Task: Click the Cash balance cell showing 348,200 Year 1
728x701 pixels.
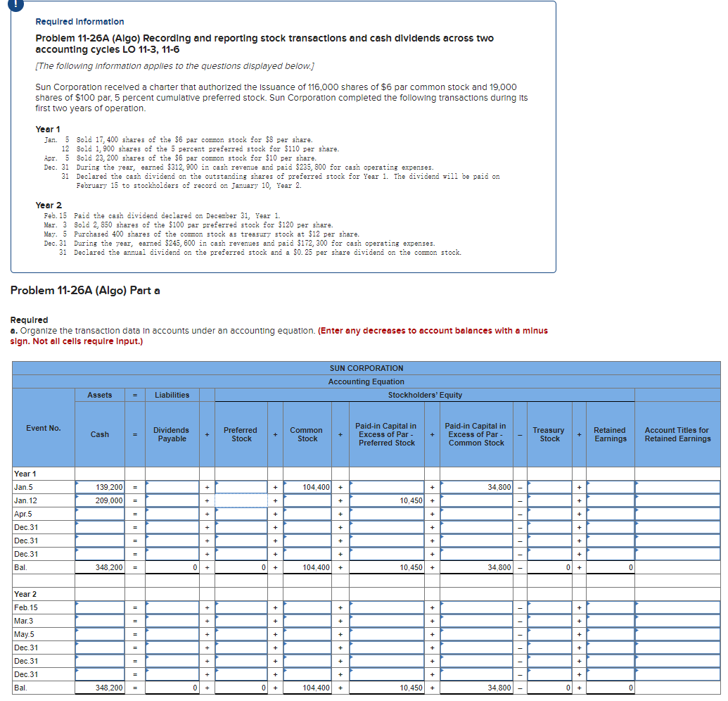Action: click(98, 567)
